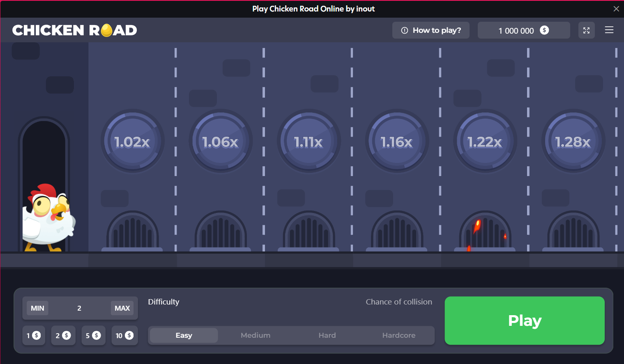624x364 pixels.
Task: Click the 1.02x multiplier manhole
Action: click(x=132, y=141)
